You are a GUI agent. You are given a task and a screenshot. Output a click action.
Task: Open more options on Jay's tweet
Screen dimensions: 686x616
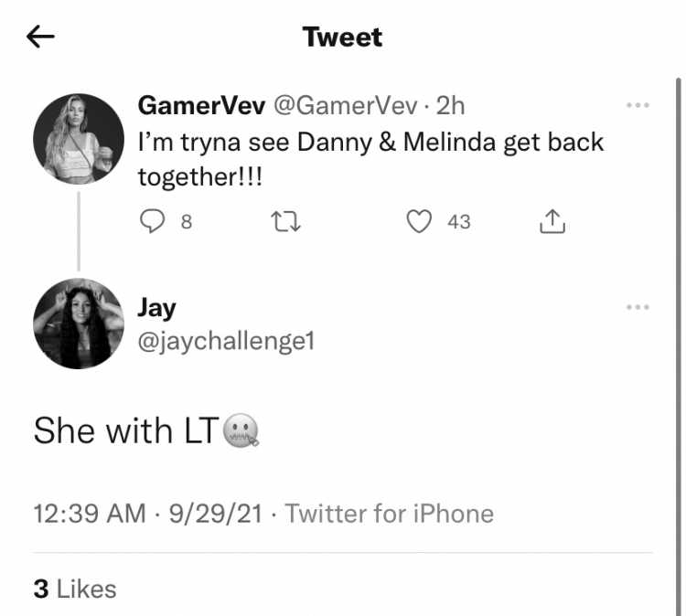638,307
